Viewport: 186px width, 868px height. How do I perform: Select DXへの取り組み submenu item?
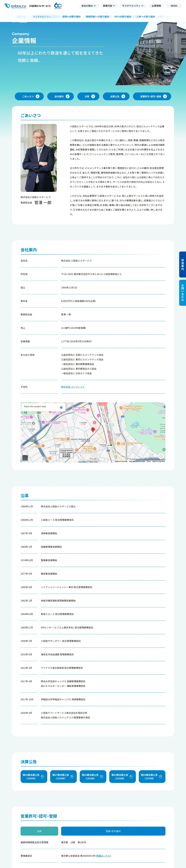[123, 16]
